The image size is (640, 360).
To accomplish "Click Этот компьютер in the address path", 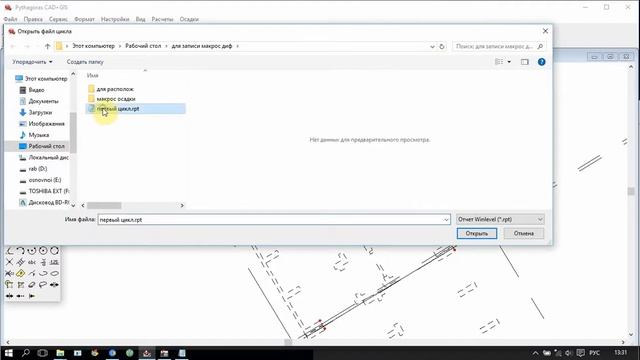I will point(93,46).
